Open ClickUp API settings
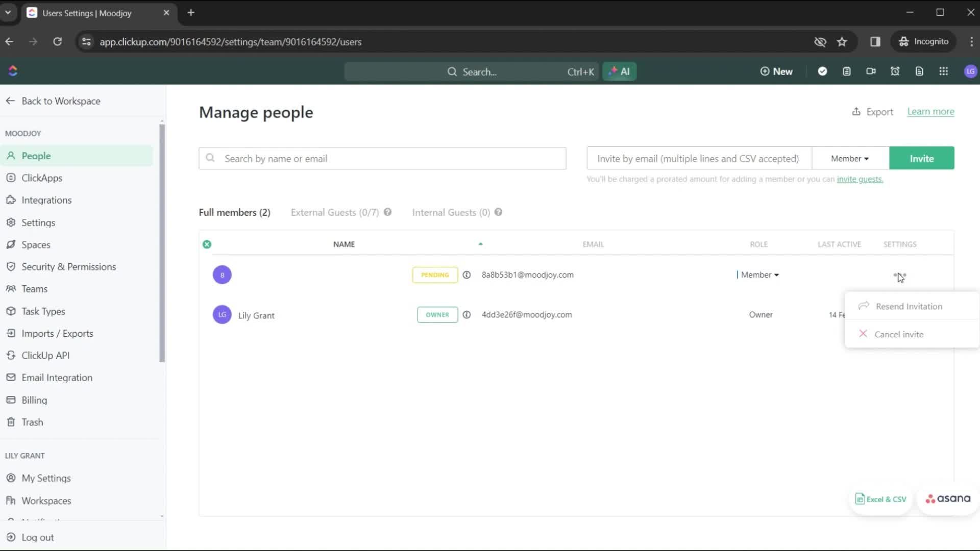Screen dimensions: 980x551 click(44, 355)
